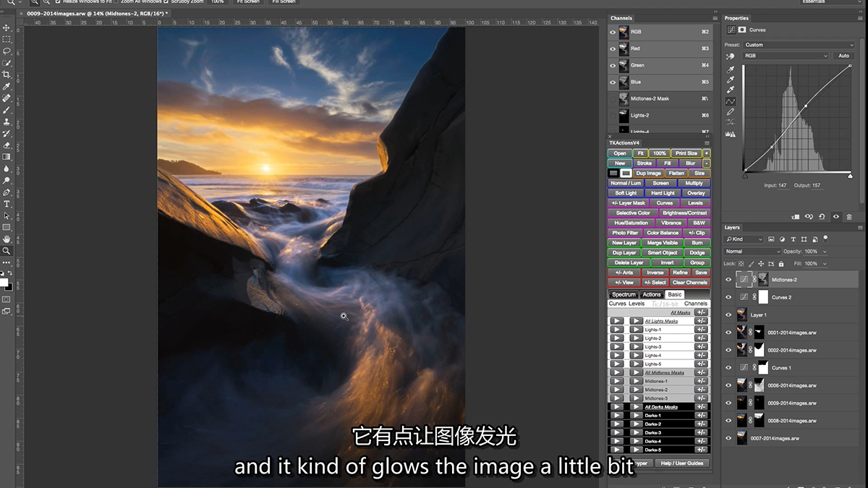
Task: Switch to the Actions tab in TKActions
Action: tap(652, 295)
